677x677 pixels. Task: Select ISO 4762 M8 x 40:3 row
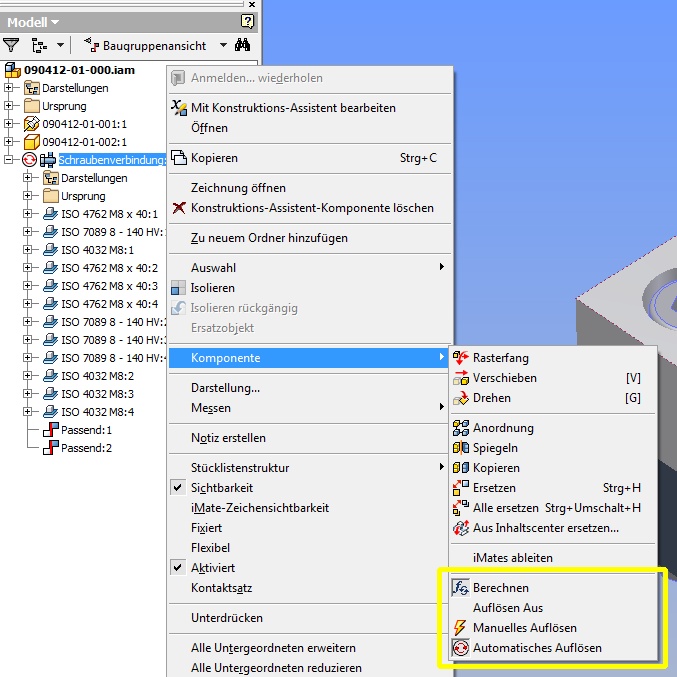pyautogui.click(x=109, y=286)
